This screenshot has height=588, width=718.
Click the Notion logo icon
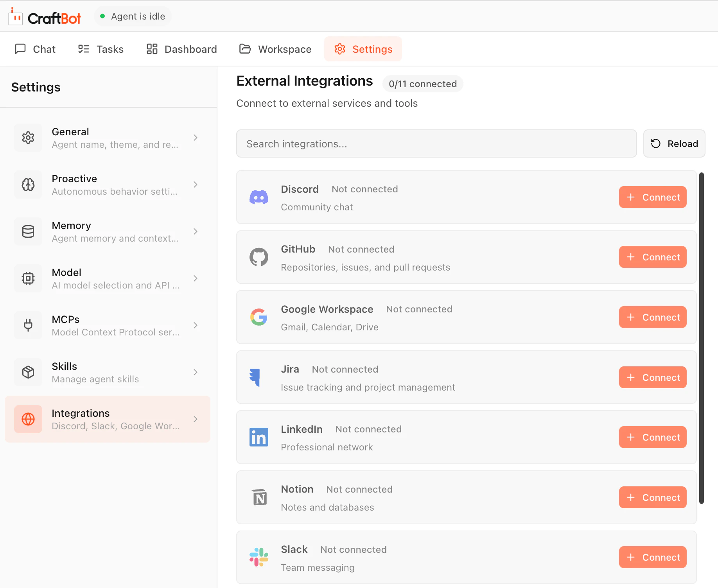[x=260, y=497]
